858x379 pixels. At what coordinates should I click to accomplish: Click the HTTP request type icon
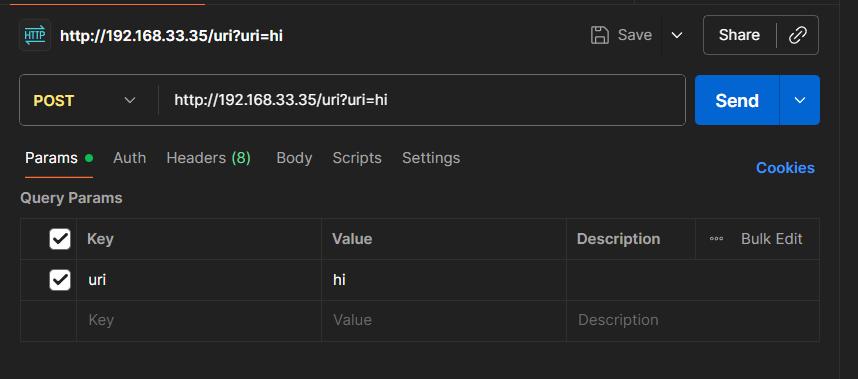[35, 36]
